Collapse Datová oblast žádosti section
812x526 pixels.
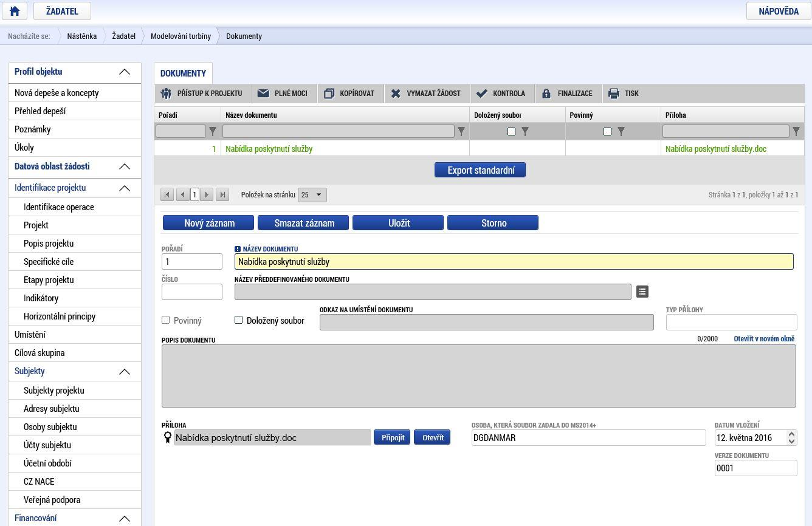[x=125, y=166]
